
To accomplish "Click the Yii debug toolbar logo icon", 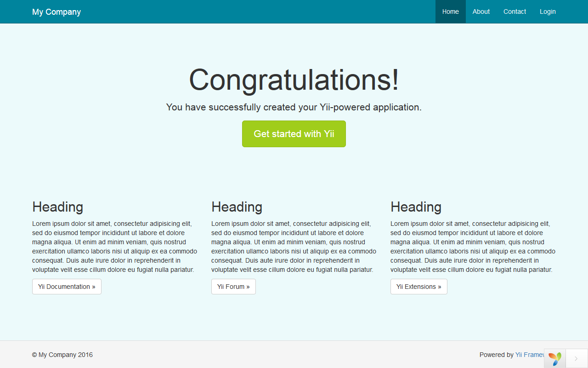I will [555, 358].
